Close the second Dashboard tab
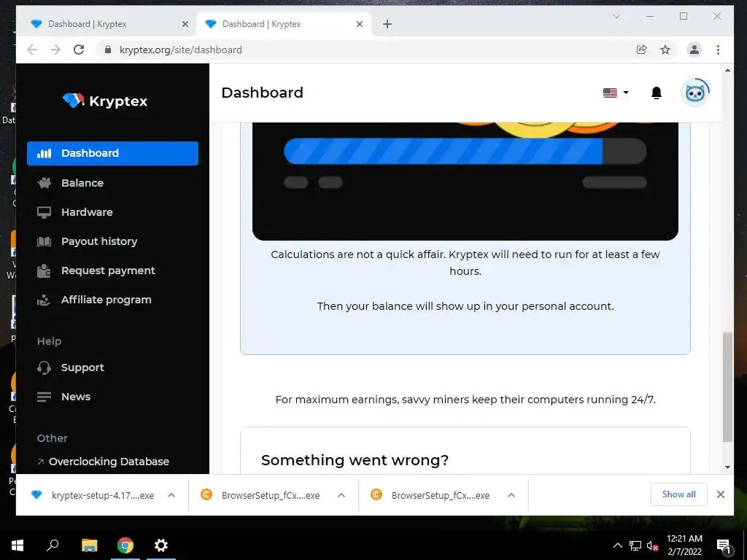The image size is (747, 560). click(360, 24)
